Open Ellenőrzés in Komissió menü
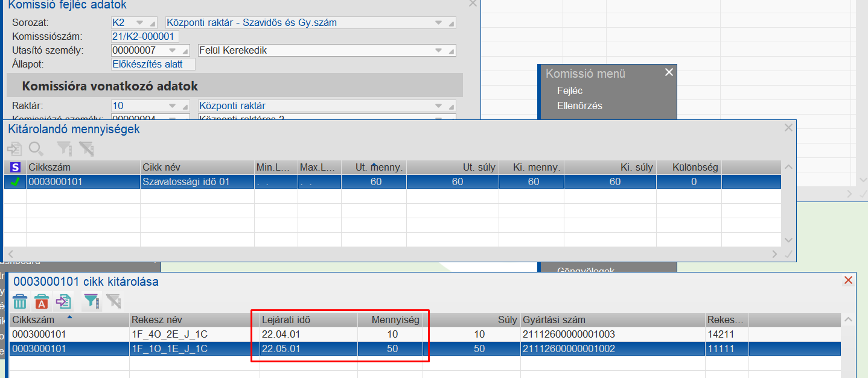The width and height of the screenshot is (868, 378). click(x=579, y=106)
